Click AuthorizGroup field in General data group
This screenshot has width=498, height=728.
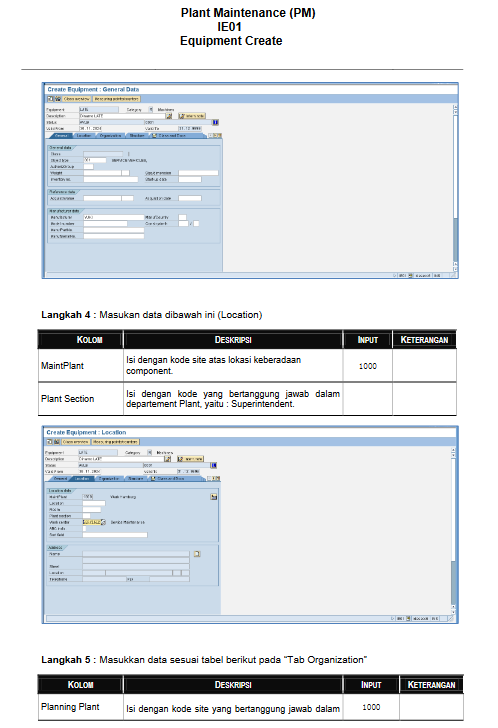[x=88, y=166]
